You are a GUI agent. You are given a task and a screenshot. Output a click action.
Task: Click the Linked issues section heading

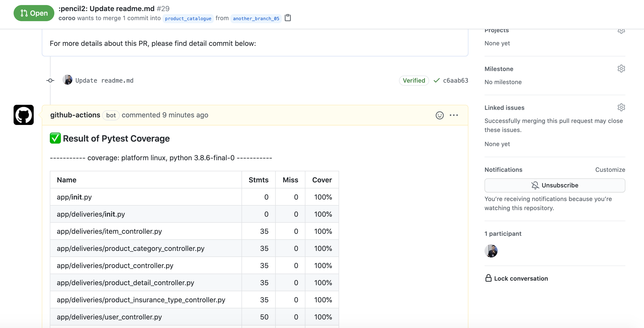point(504,108)
